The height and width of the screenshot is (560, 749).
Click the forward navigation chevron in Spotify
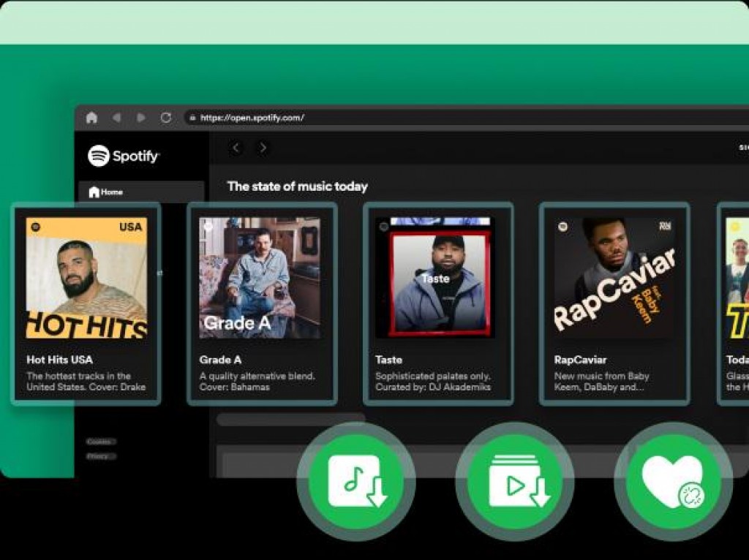point(261,148)
